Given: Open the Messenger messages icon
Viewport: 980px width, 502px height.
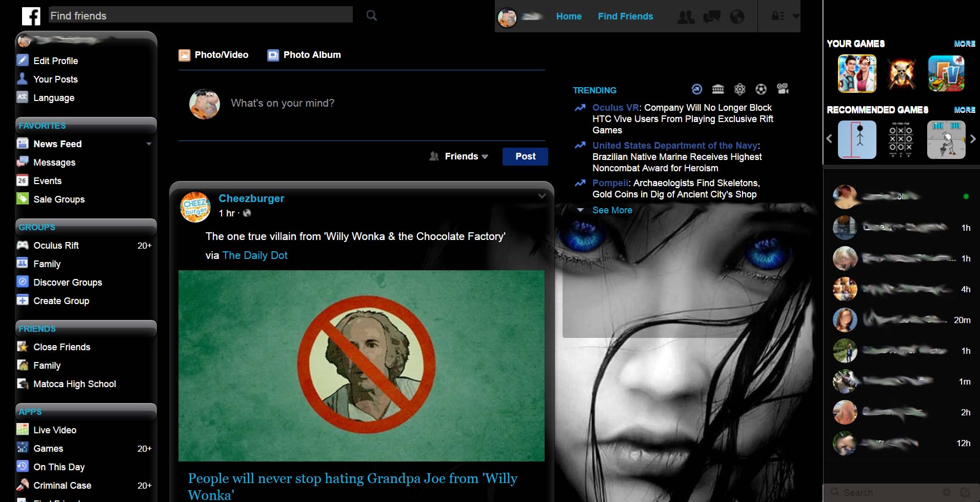Looking at the screenshot, I should pos(712,16).
